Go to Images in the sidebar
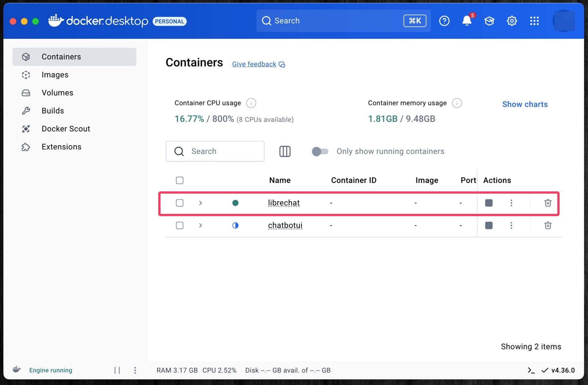 click(x=55, y=75)
